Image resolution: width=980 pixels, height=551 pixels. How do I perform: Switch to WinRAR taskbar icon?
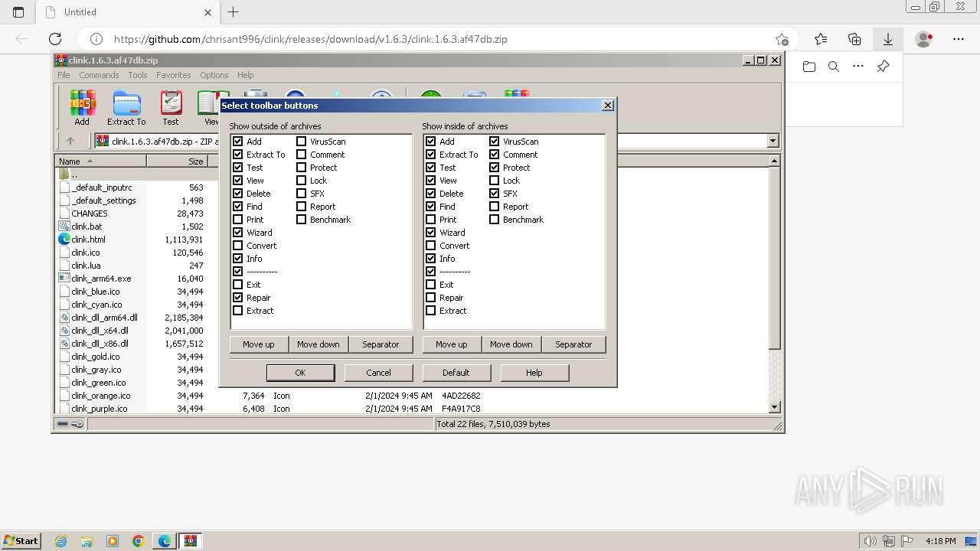[191, 541]
